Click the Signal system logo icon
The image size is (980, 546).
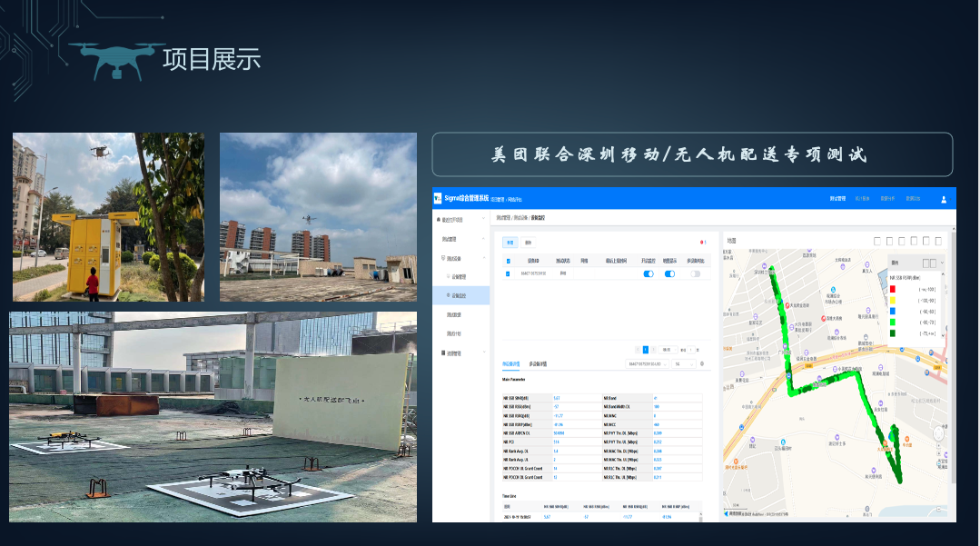438,198
